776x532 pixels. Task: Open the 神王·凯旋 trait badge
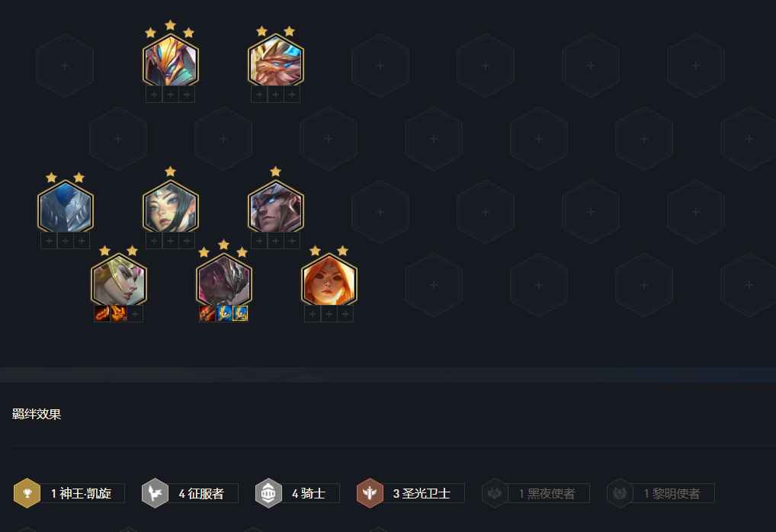69,493
